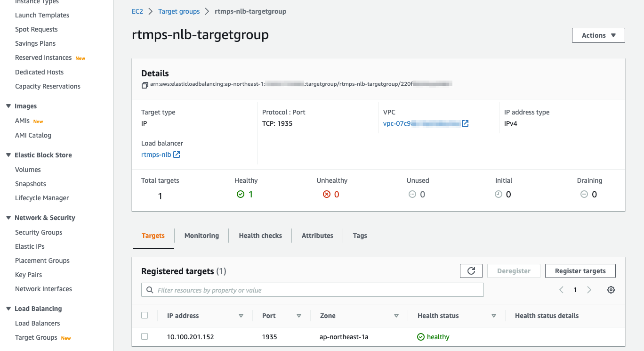The height and width of the screenshot is (351, 644).
Task: Click the ap-northeast-1a zone cell
Action: coord(344,337)
